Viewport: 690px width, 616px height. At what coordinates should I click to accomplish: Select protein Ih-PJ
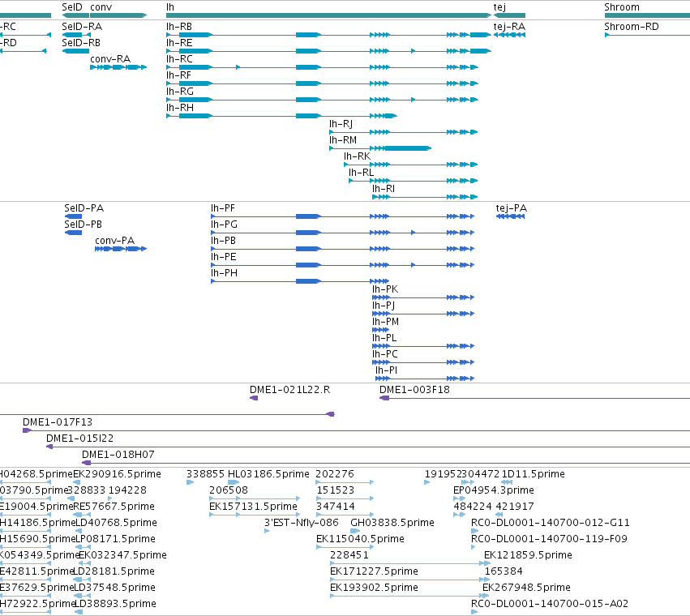423,314
